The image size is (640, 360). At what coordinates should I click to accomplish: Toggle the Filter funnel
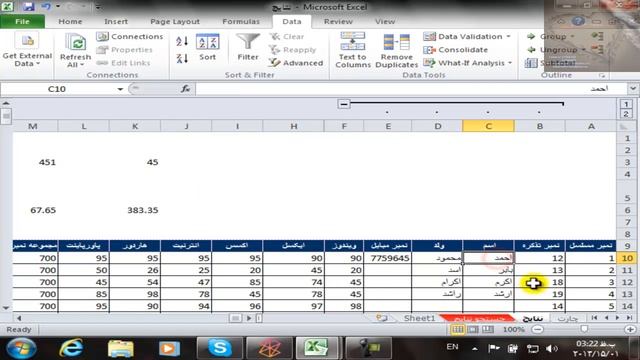tap(248, 47)
